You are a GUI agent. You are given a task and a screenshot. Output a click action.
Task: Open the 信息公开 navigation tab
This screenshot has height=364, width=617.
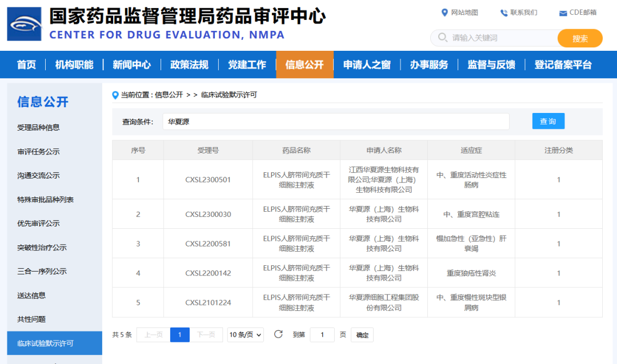coord(305,64)
